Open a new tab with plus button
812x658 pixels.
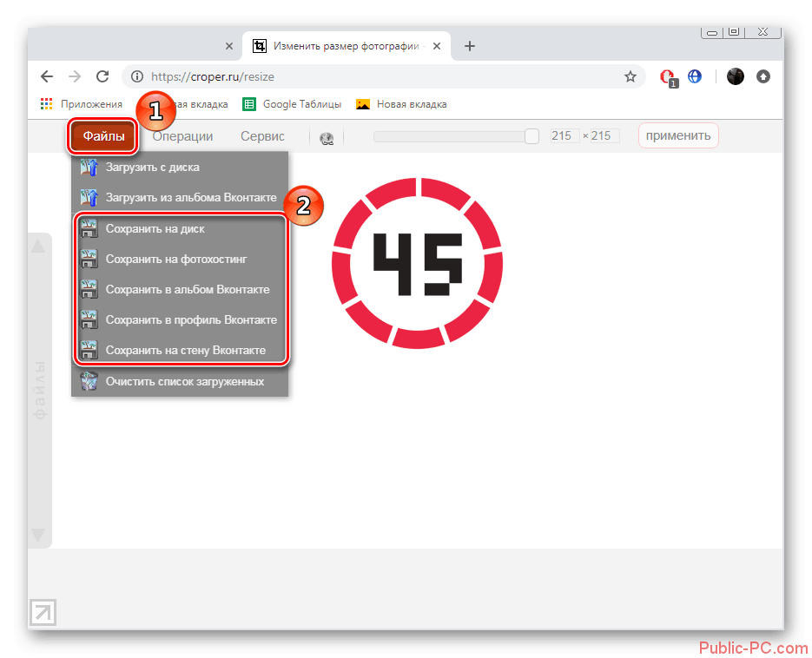point(470,46)
